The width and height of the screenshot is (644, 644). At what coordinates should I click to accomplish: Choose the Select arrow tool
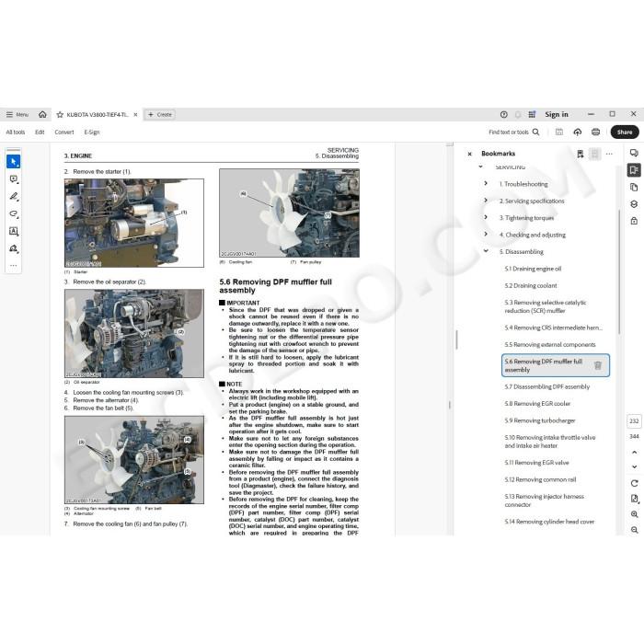click(x=14, y=161)
